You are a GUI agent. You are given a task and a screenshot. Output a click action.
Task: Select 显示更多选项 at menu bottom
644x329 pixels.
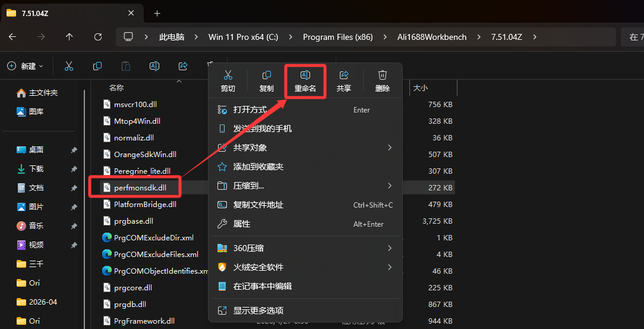pyautogui.click(x=258, y=310)
